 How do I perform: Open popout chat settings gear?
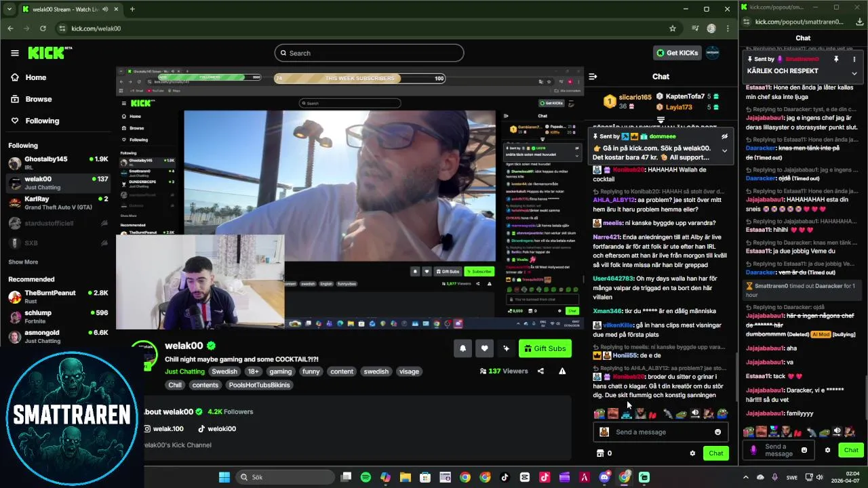(x=827, y=450)
